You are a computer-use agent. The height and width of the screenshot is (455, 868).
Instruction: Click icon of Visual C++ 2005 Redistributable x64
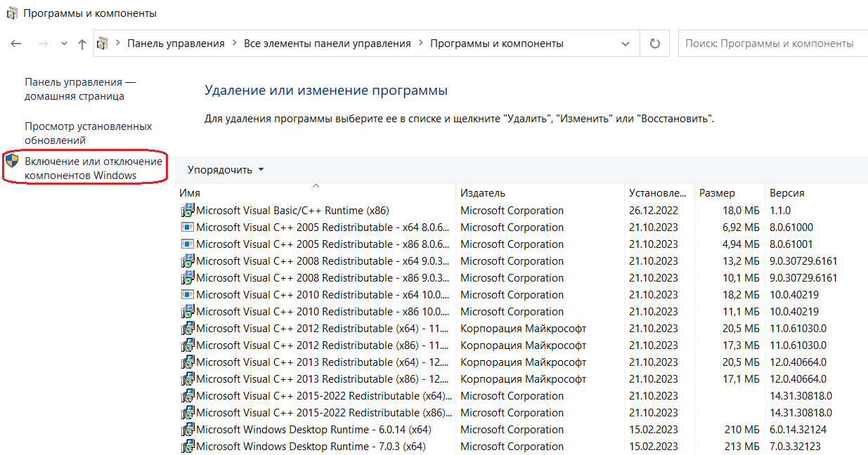pos(188,227)
